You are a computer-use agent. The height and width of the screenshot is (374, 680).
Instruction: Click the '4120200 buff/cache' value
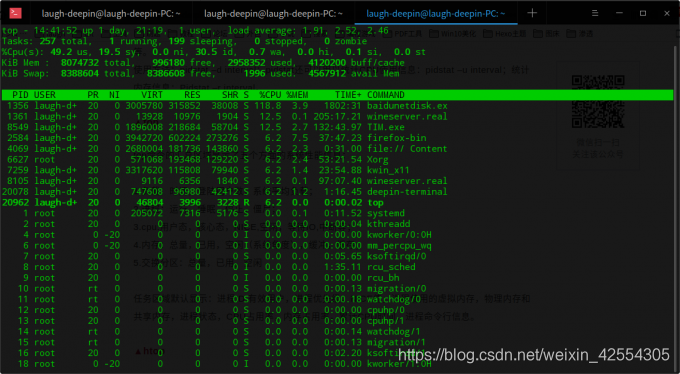pyautogui.click(x=356, y=63)
